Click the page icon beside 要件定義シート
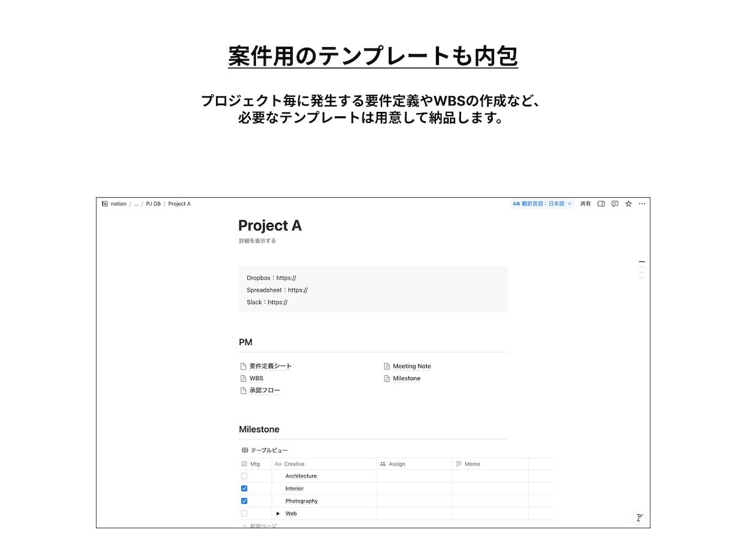 pos(243,367)
